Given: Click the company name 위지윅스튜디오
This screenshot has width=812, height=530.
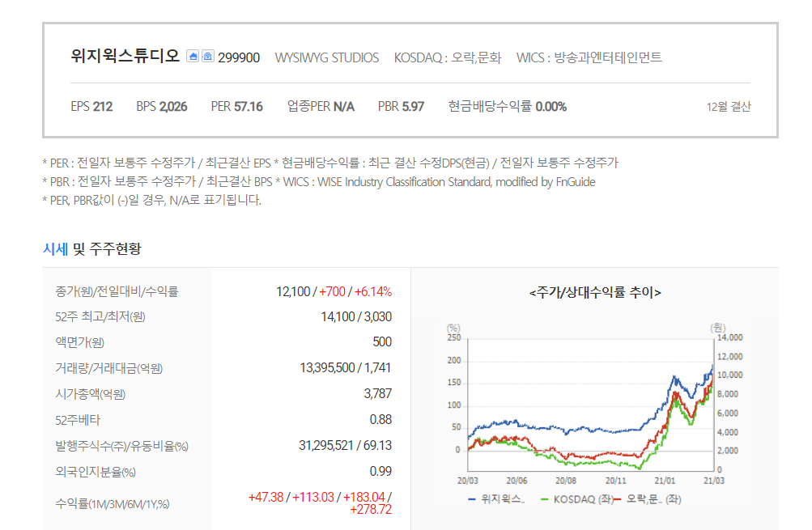Looking at the screenshot, I should (125, 56).
